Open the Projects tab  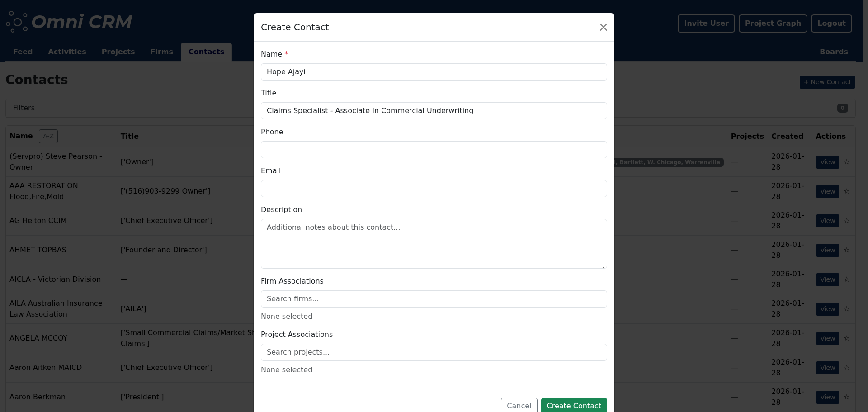118,52
